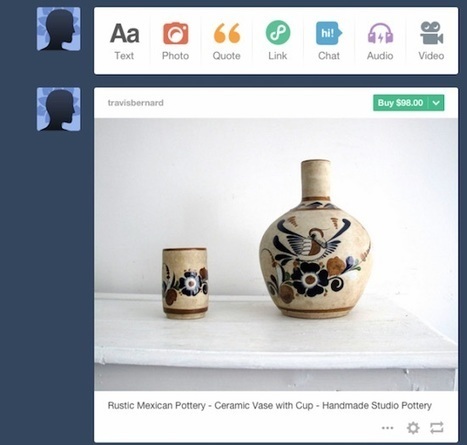Click the Video label under camcorder icon
Viewport: 467px width, 445px height.
pyautogui.click(x=431, y=56)
